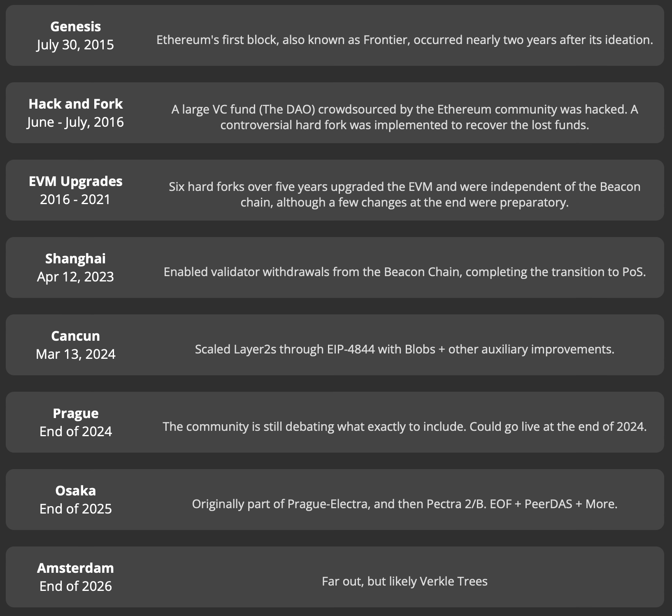Click the Mar 13, 2024 date

click(75, 354)
